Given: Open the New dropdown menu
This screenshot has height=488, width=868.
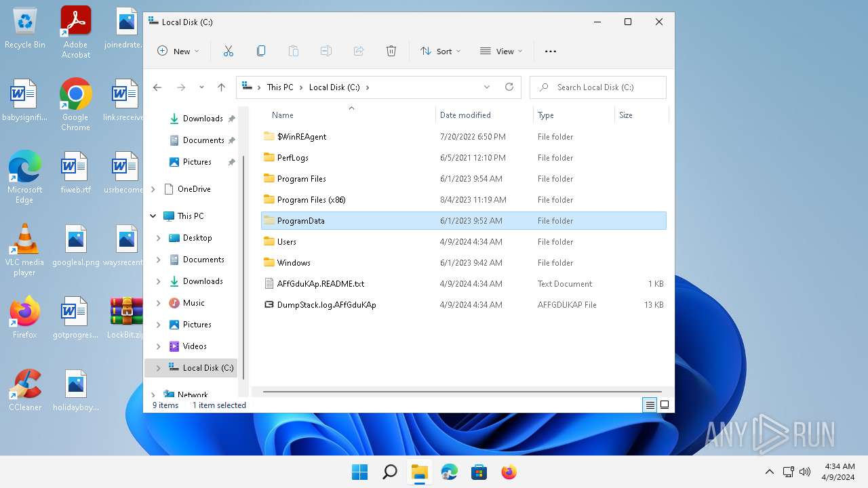Looking at the screenshot, I should click(x=178, y=51).
